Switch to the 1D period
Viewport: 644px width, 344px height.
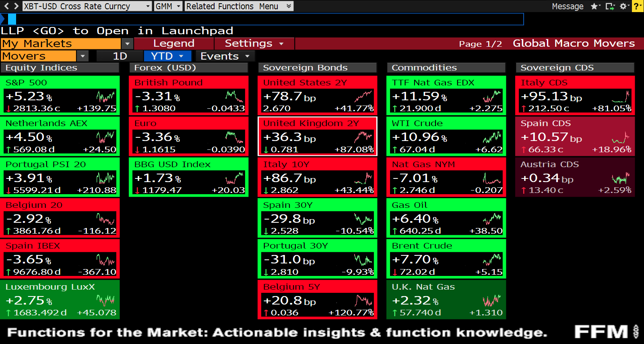120,56
